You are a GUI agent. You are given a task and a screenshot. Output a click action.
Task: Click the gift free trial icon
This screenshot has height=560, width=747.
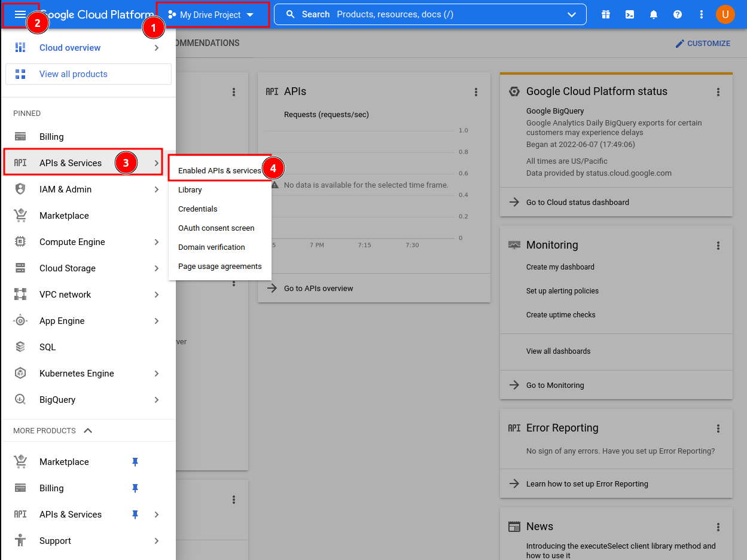coord(606,14)
